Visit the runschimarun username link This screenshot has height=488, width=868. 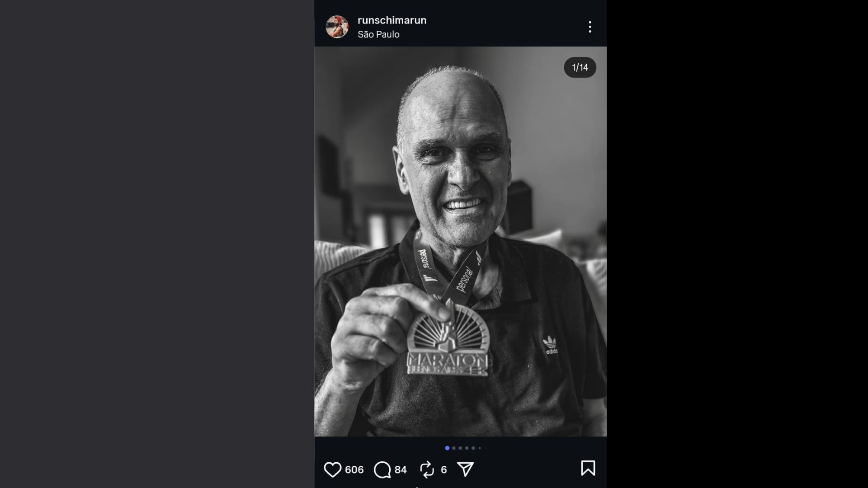coord(392,20)
